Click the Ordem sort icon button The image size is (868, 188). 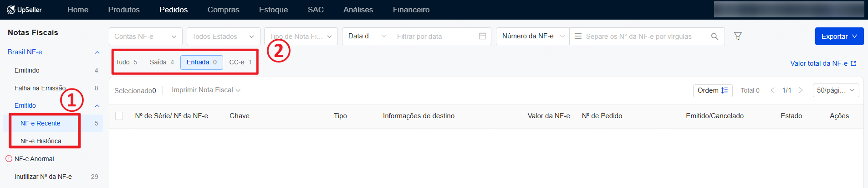click(713, 90)
